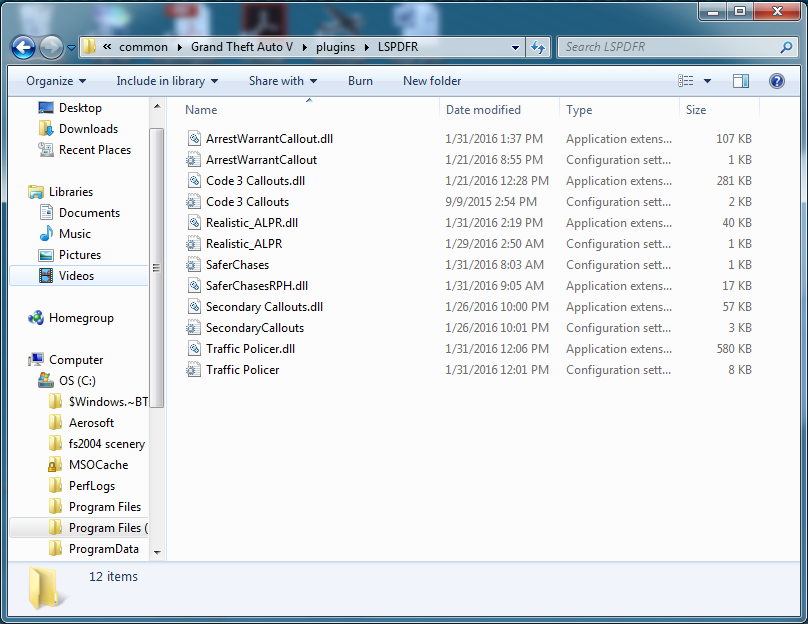Expand arrow after common breadcrumb

pos(179,47)
